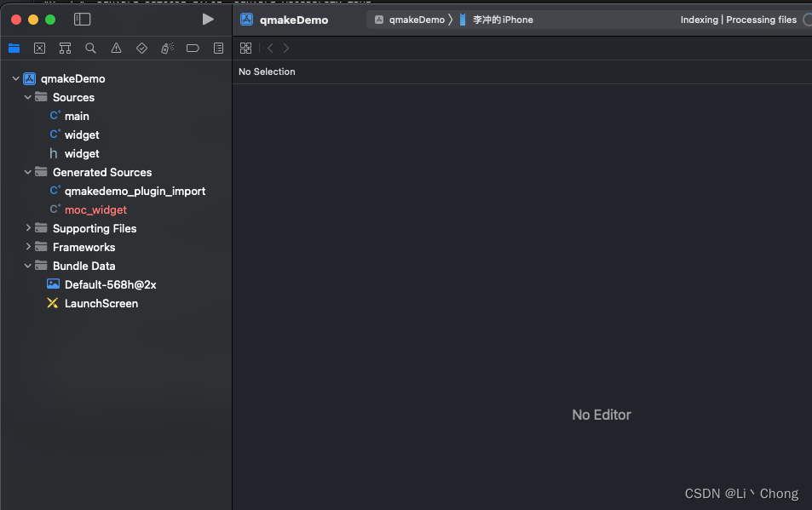Collapse the Bundle Data group

pos(26,266)
